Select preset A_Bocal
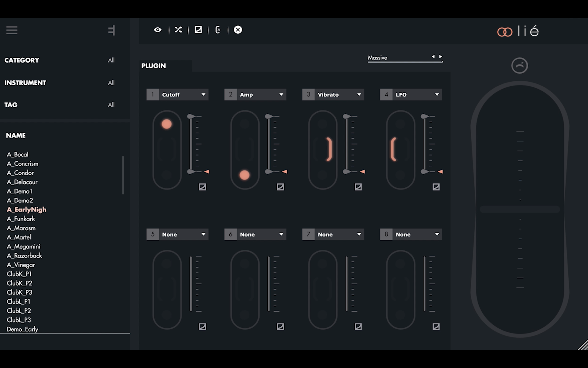 [x=18, y=155]
